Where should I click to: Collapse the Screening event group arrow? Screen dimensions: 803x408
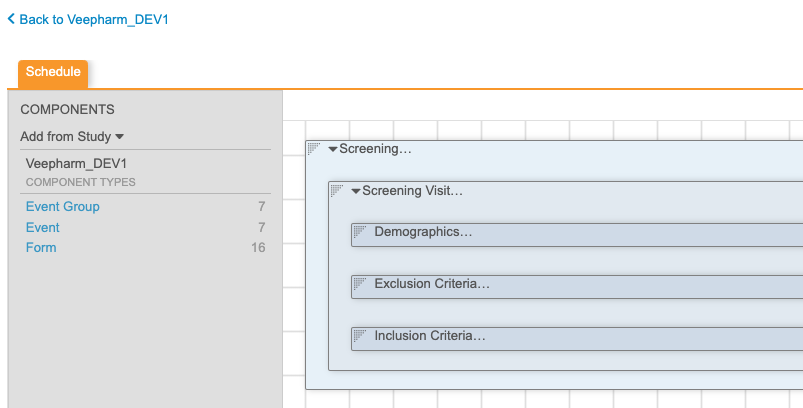pyautogui.click(x=333, y=150)
